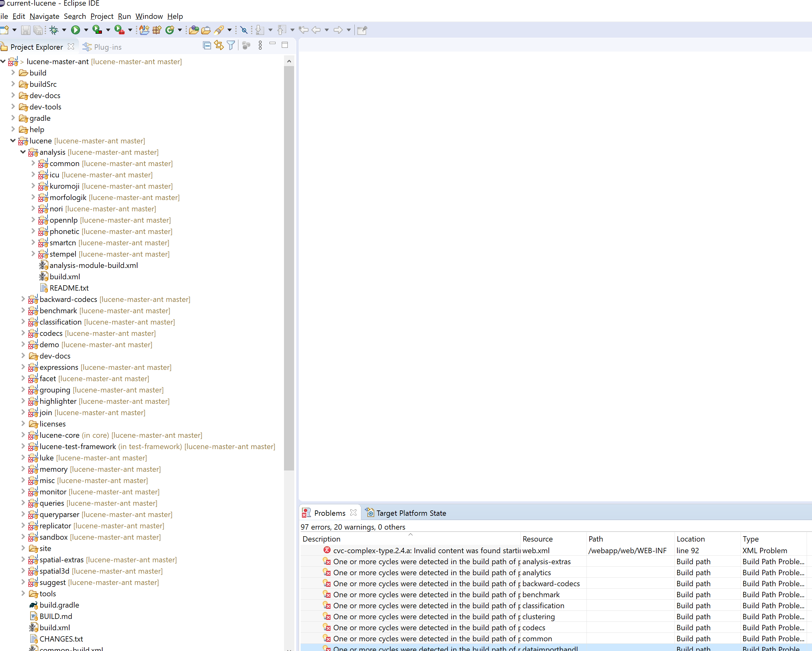This screenshot has height=651, width=812.
Task: Click the Debug bug icon
Action: point(54,30)
